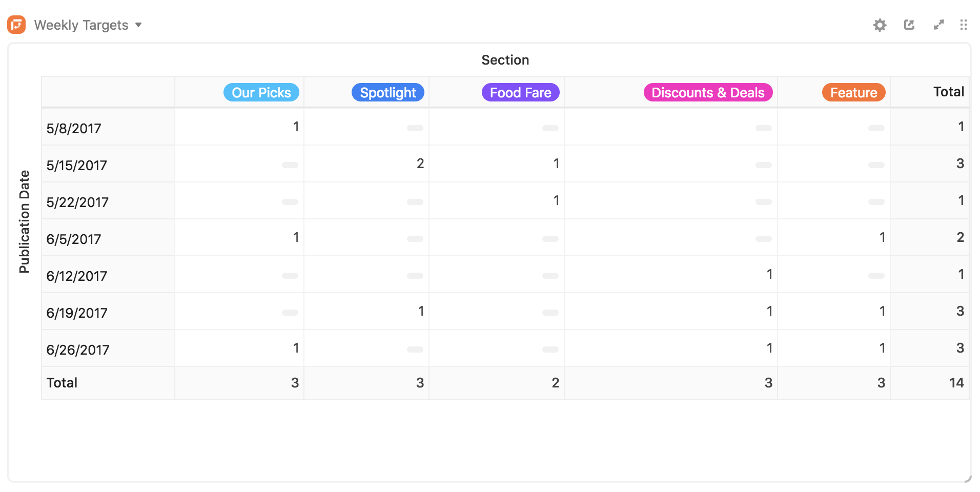
Task: Select the 6/5/2017 row label
Action: click(x=74, y=239)
